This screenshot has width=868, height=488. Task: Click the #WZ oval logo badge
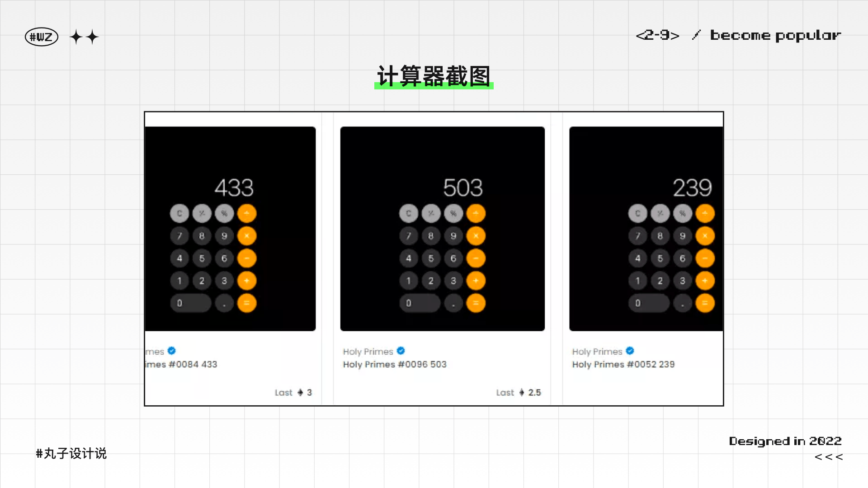click(x=41, y=37)
